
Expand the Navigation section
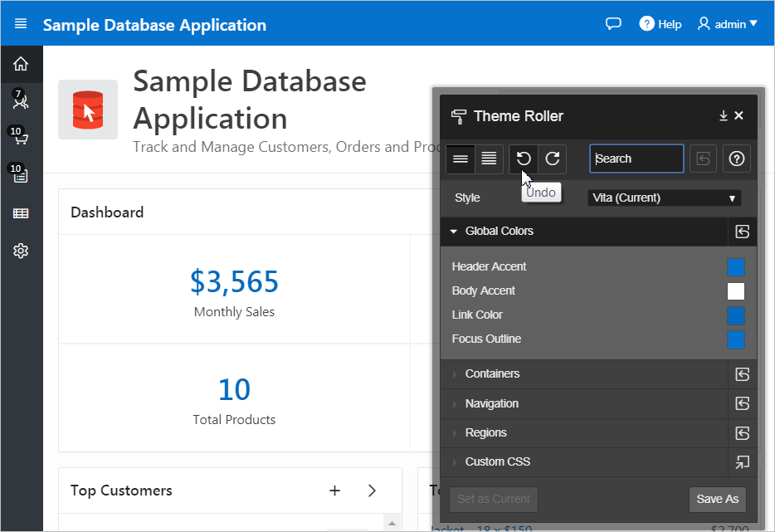point(491,404)
